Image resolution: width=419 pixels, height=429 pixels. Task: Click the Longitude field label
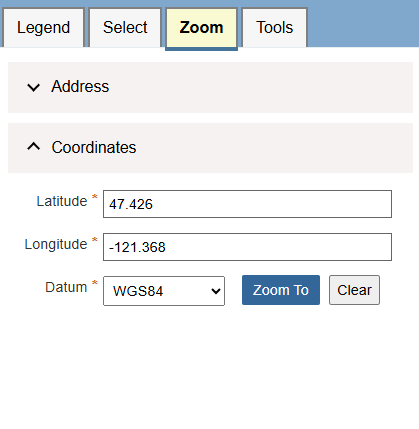pos(56,244)
